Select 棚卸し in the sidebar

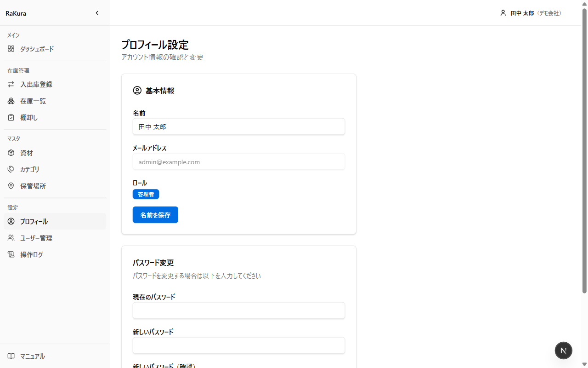coord(55,118)
